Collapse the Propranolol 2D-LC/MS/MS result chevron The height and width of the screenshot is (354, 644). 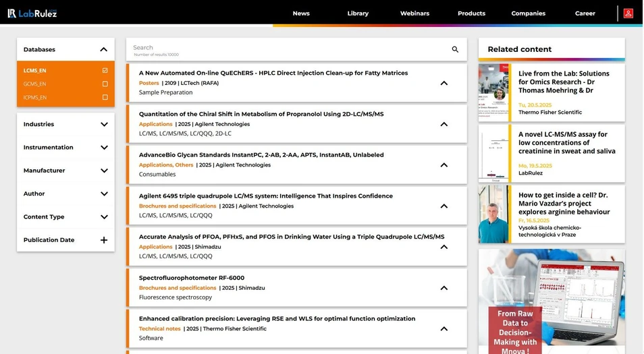click(x=444, y=124)
